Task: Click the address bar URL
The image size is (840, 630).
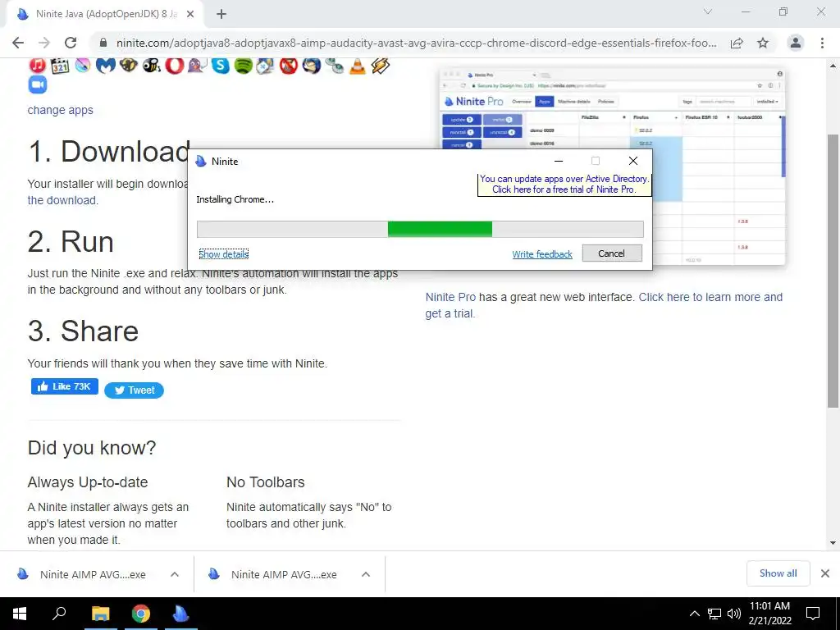Action: coord(416,43)
